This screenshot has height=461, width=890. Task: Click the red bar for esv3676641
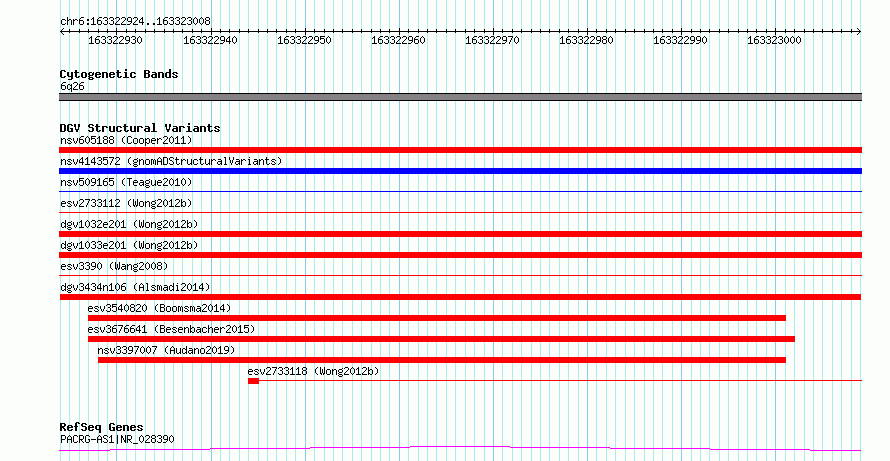click(441, 339)
